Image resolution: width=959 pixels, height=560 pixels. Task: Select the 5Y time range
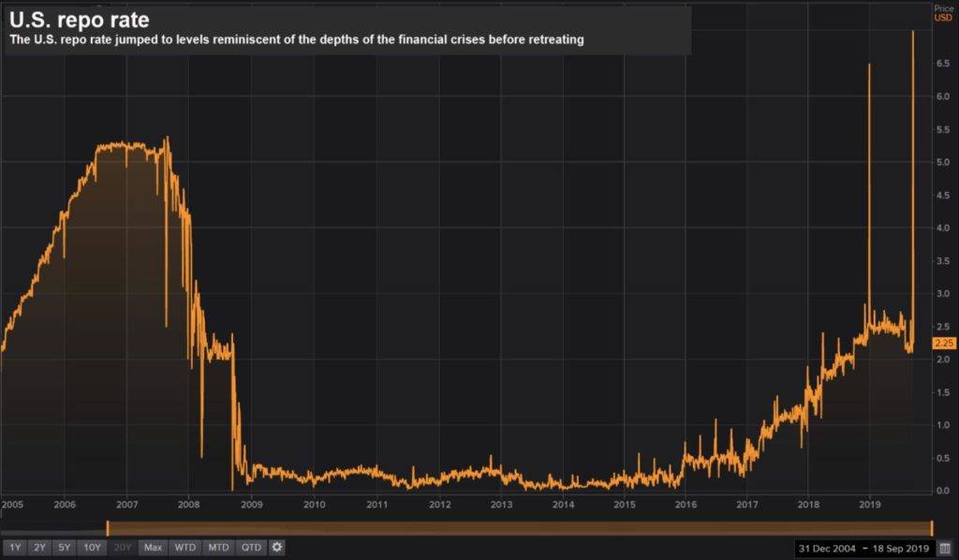point(66,547)
